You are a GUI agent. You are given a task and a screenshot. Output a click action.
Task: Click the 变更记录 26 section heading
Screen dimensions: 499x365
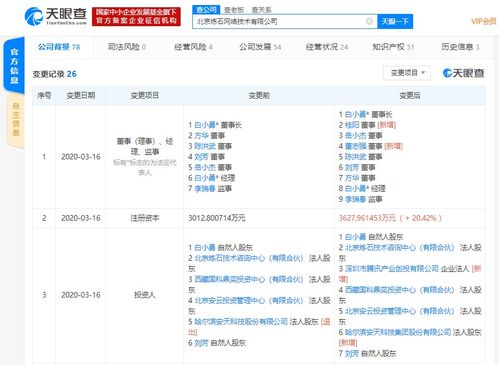click(54, 74)
